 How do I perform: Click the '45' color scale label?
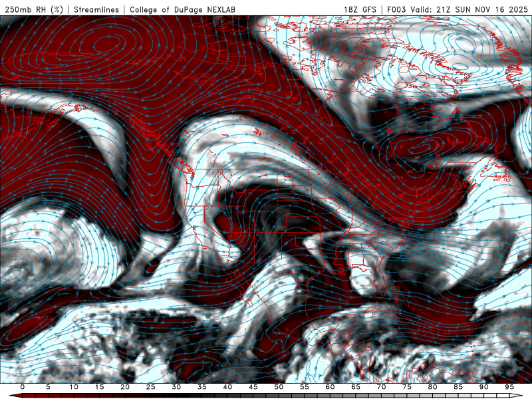[x=253, y=387]
